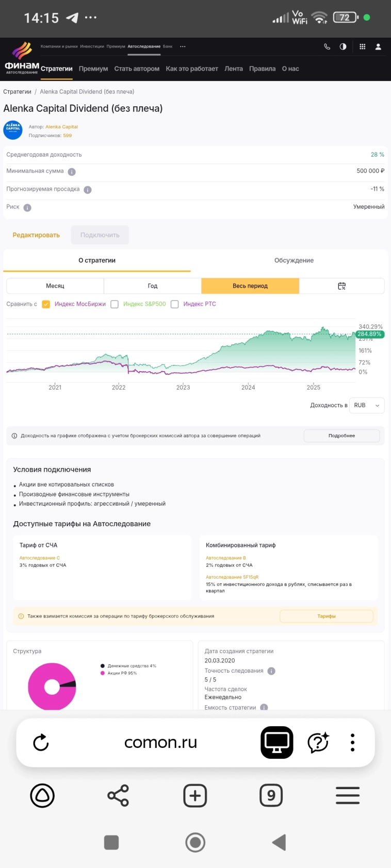The image size is (391, 868).
Task: Select the Год period tab
Action: [x=153, y=286]
